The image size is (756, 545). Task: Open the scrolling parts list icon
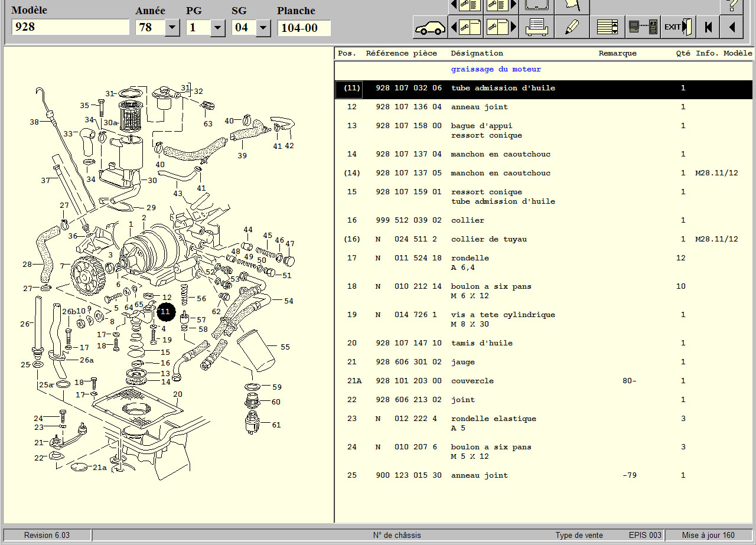[x=607, y=27]
